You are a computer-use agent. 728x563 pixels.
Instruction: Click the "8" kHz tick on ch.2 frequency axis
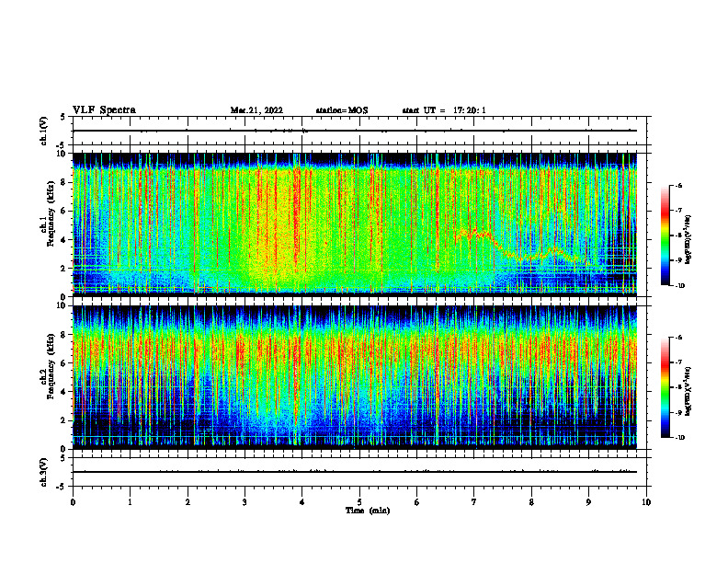pyautogui.click(x=63, y=335)
